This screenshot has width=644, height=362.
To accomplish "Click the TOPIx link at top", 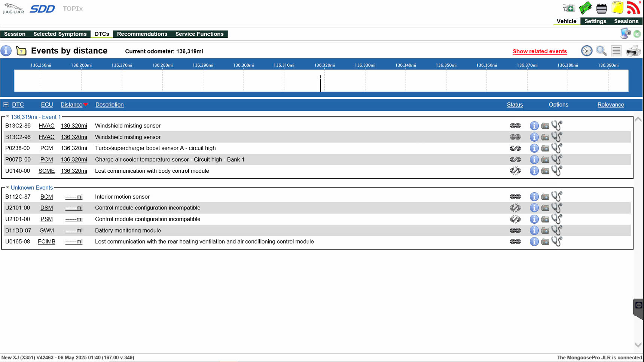I will tap(73, 9).
